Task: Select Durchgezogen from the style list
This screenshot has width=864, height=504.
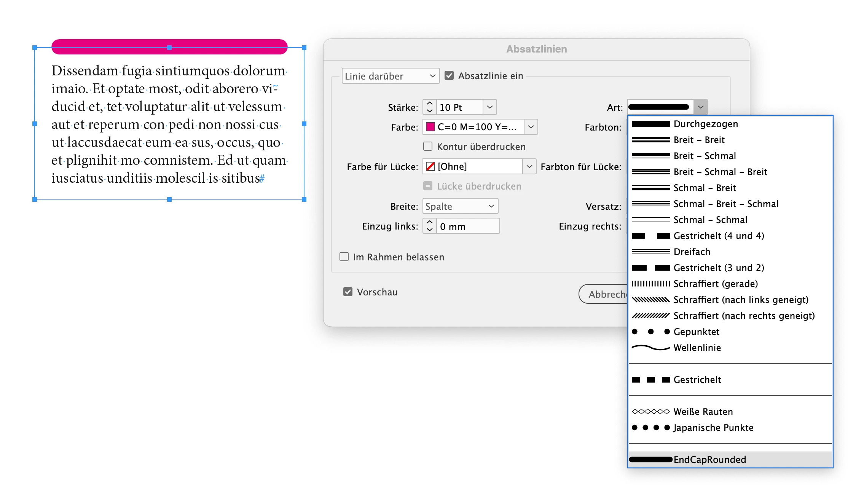Action: [x=705, y=124]
